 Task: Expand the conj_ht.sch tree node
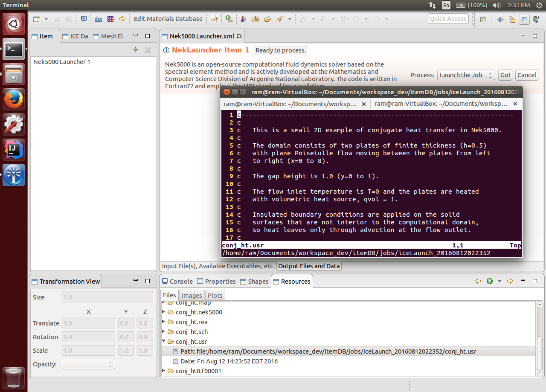[164, 332]
